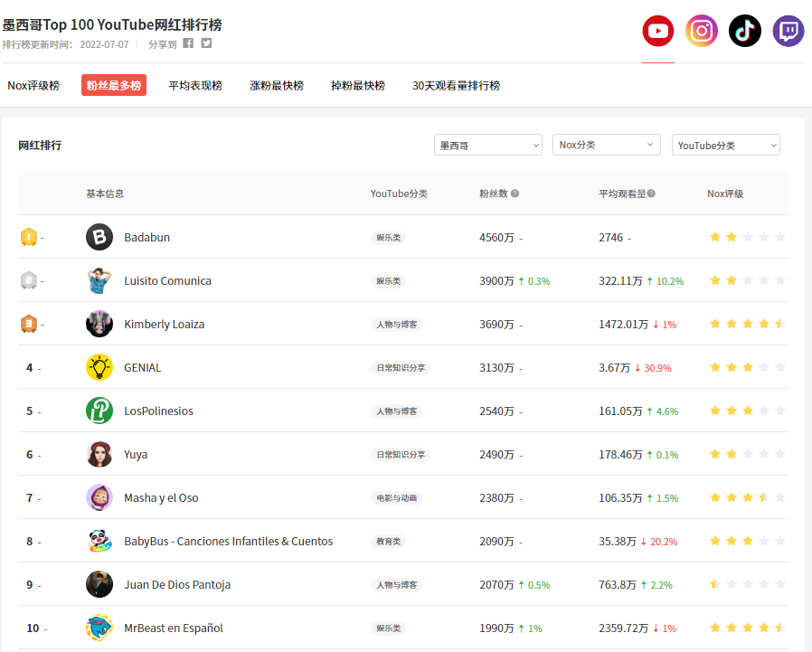Click the 粉丝数 help question icon
812x652 pixels.
point(515,194)
